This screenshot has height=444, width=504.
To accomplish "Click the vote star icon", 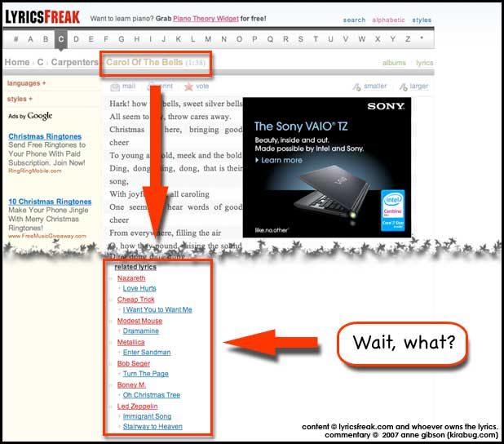I will (x=188, y=87).
